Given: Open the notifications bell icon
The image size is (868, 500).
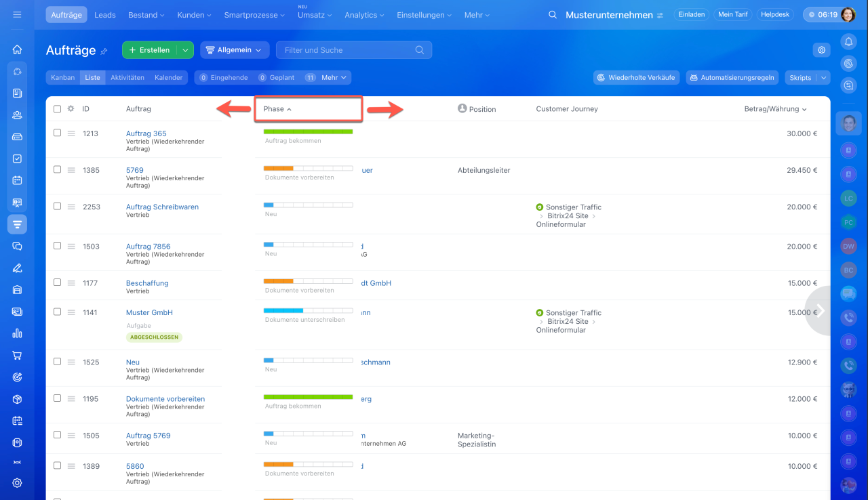Looking at the screenshot, I should coord(848,42).
